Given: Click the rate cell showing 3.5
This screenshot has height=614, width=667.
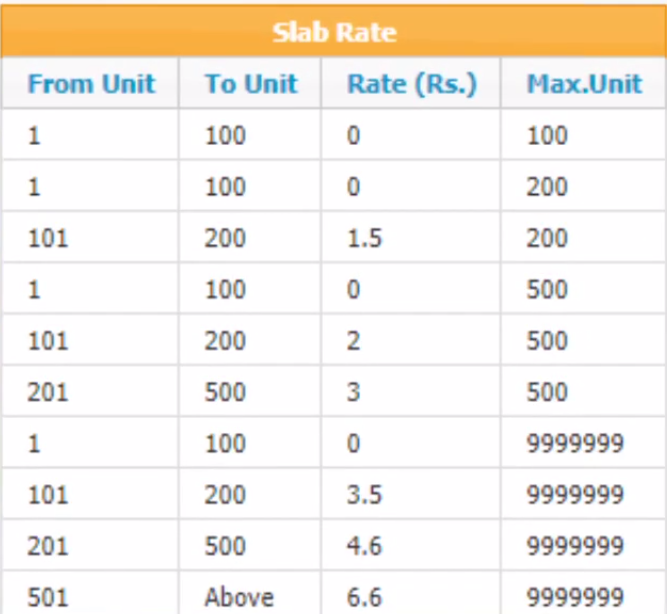Looking at the screenshot, I should pyautogui.click(x=411, y=494).
